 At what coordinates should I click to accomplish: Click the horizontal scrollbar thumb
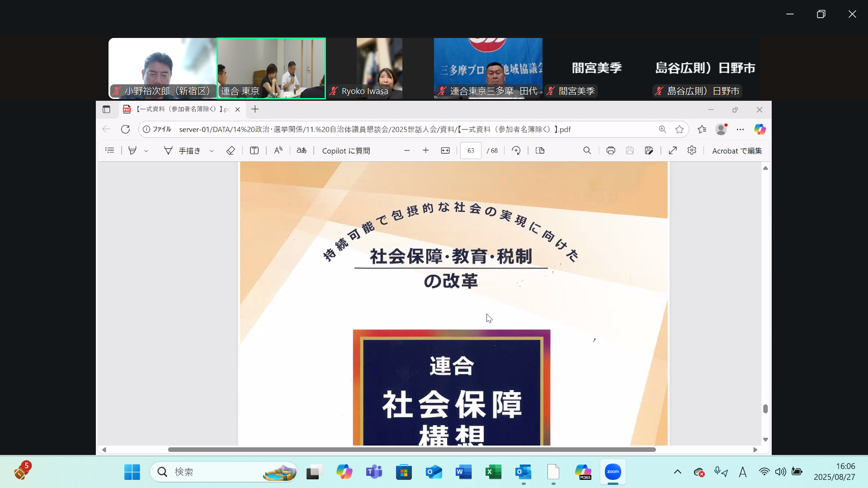(411, 450)
